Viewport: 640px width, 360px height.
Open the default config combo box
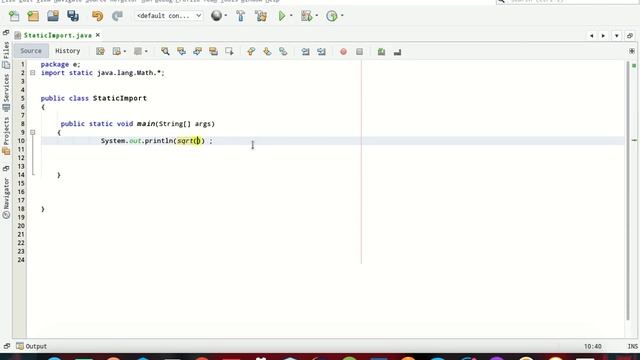click(169, 16)
